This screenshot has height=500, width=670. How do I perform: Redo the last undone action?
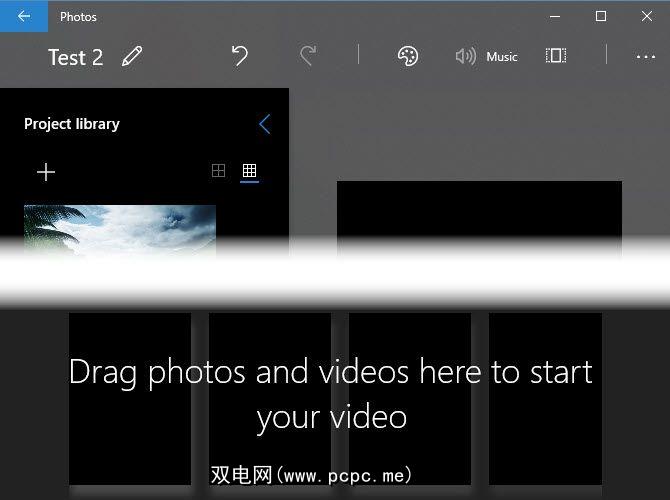pos(308,56)
